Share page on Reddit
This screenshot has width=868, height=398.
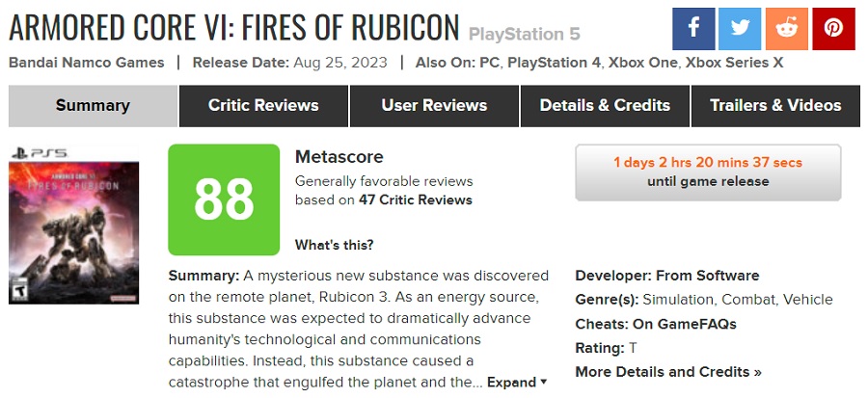tap(787, 28)
